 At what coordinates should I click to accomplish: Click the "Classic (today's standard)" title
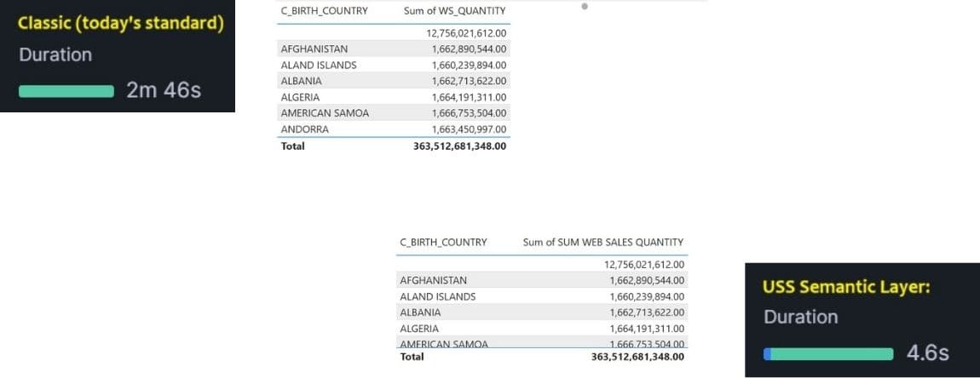click(x=120, y=24)
